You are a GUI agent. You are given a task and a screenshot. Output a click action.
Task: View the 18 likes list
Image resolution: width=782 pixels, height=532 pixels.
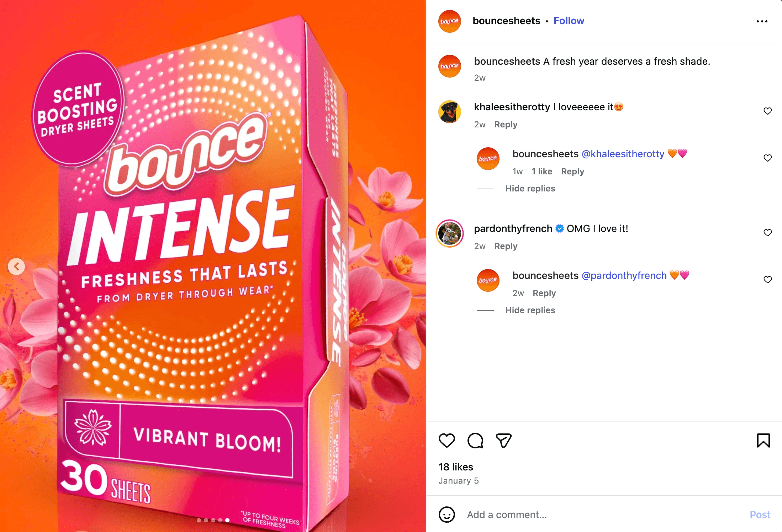pos(456,467)
